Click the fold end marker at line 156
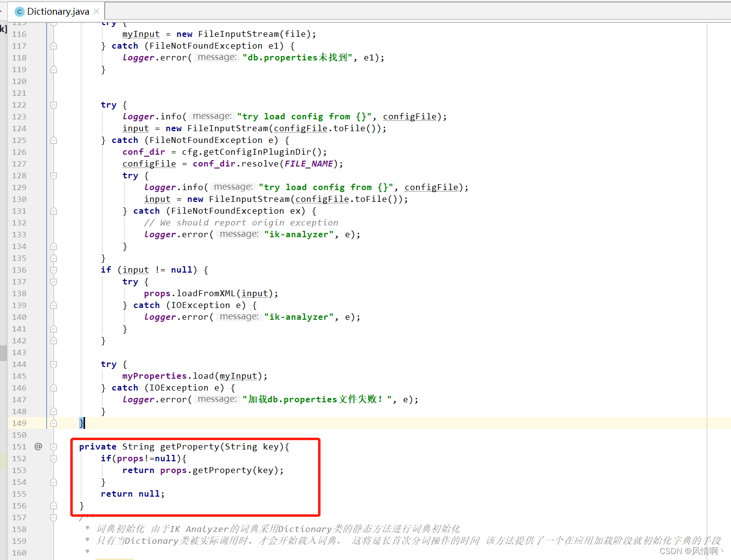The height and width of the screenshot is (560, 731). point(54,506)
